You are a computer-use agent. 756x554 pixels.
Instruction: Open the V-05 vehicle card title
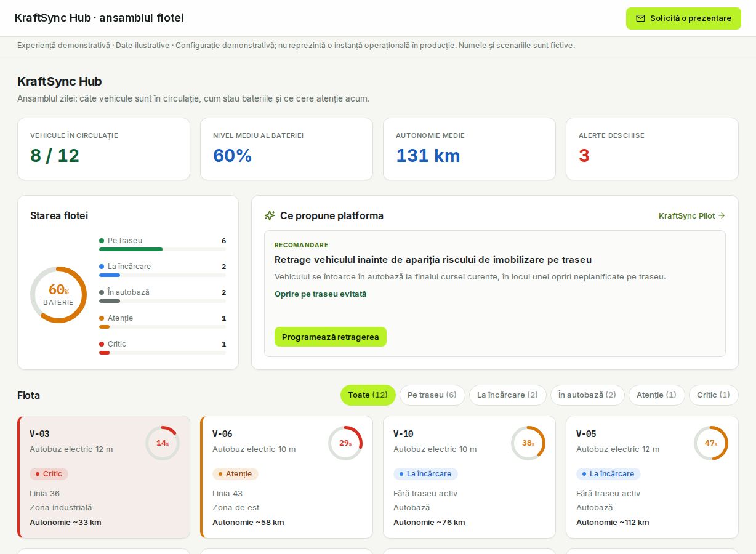pyautogui.click(x=586, y=434)
